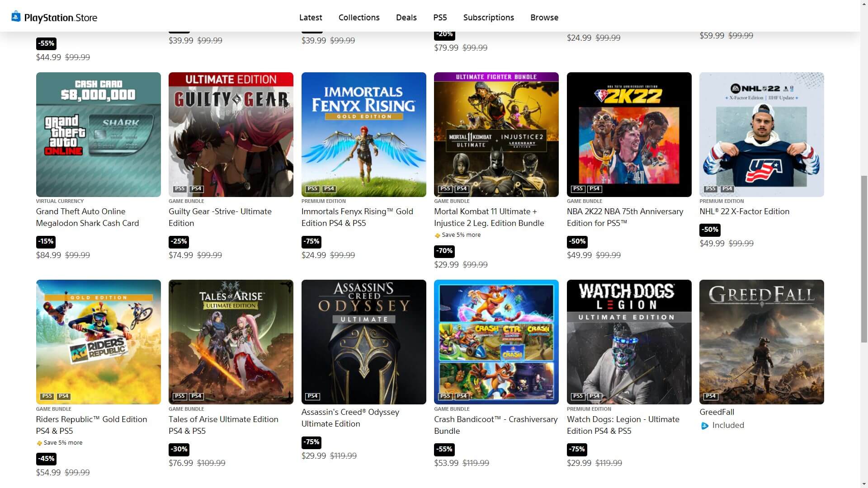This screenshot has width=868, height=488.
Task: Click the PS5 badge on Guilty Gear cover
Action: coord(179,189)
